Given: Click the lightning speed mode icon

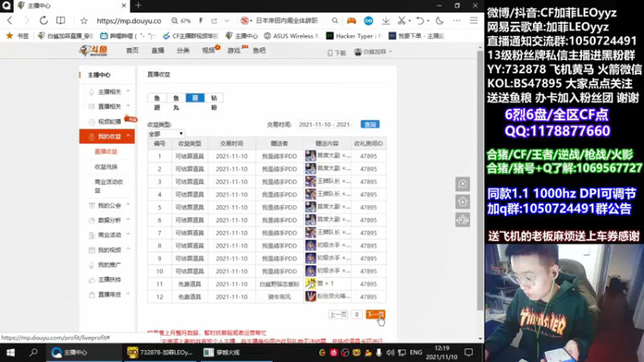Looking at the screenshot, I should coord(200,21).
